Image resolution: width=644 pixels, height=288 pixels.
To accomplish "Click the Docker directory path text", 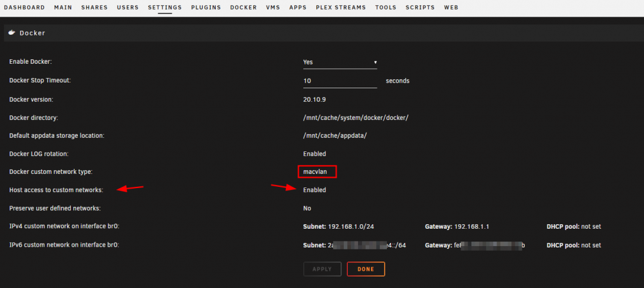I will coord(355,118).
